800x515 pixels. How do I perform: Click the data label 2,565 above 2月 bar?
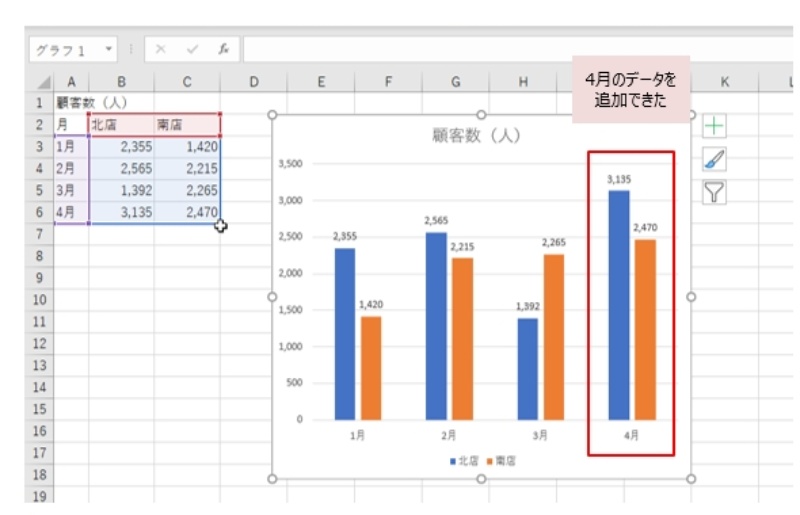(x=436, y=220)
